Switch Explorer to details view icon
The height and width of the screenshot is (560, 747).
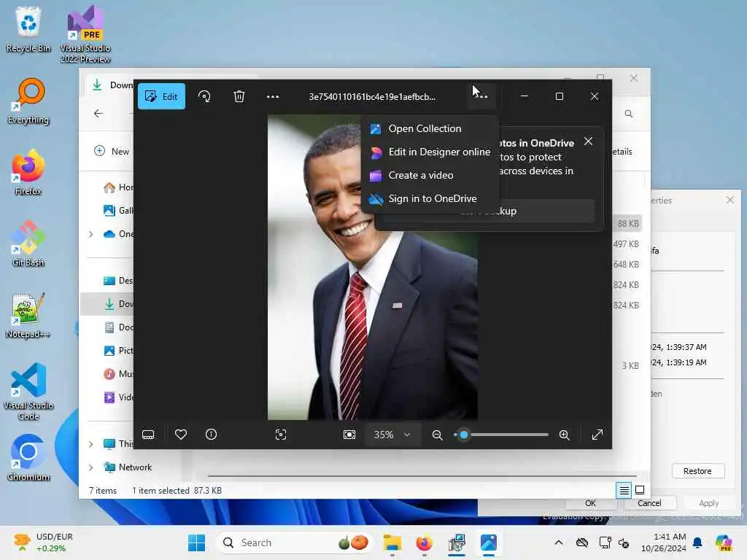[x=624, y=490]
